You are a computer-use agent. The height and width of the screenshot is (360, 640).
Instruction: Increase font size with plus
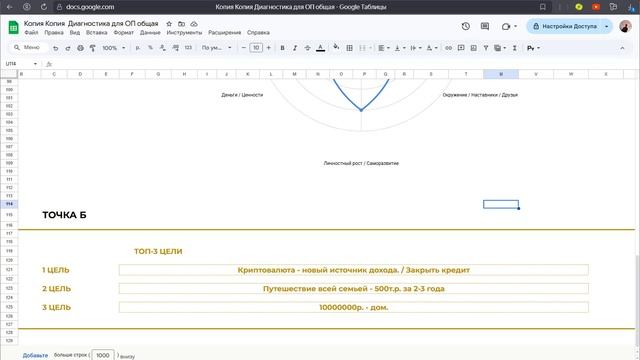point(269,48)
